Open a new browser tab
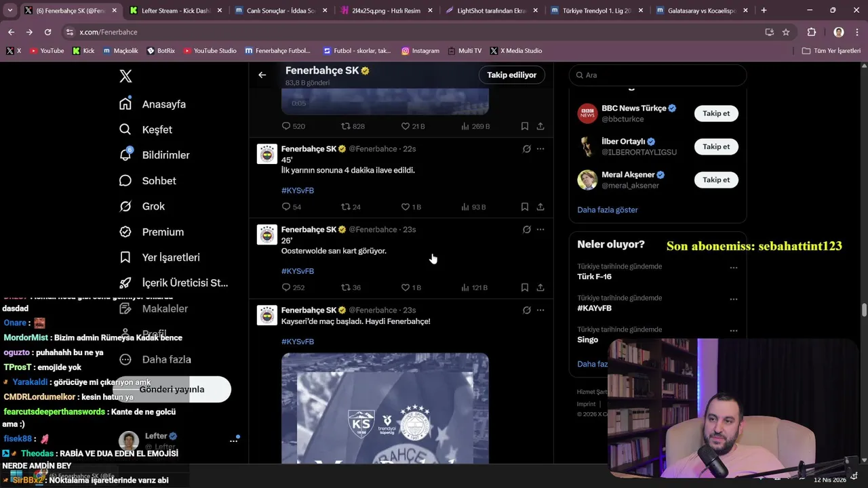The width and height of the screenshot is (868, 488). 764,11
